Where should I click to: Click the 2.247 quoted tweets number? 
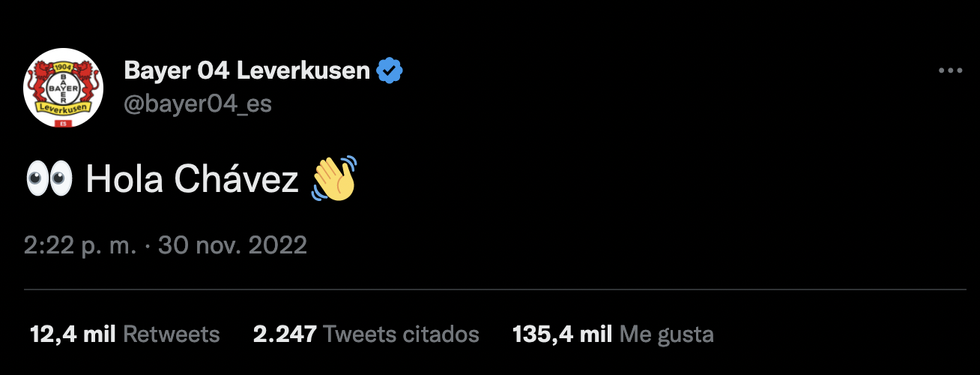[285, 334]
